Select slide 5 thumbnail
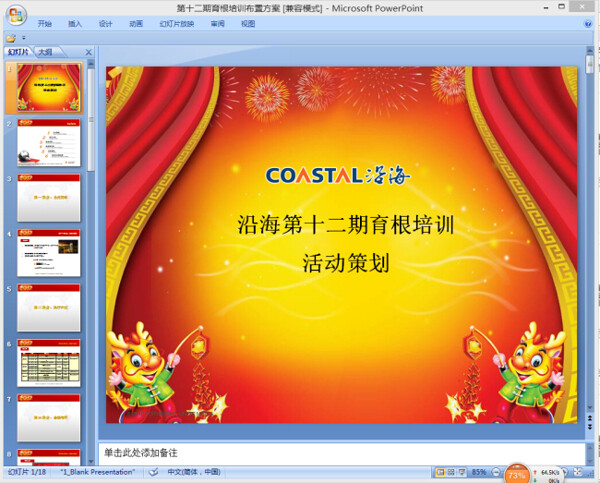Image resolution: width=600 pixels, height=483 pixels. pyautogui.click(x=49, y=308)
